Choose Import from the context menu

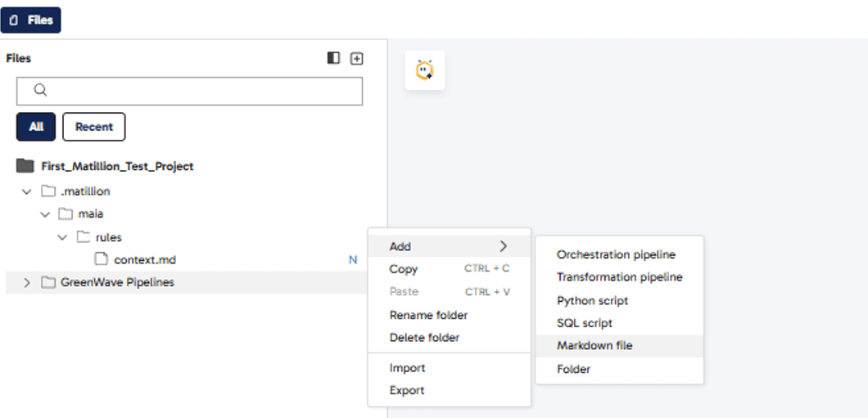point(449,367)
